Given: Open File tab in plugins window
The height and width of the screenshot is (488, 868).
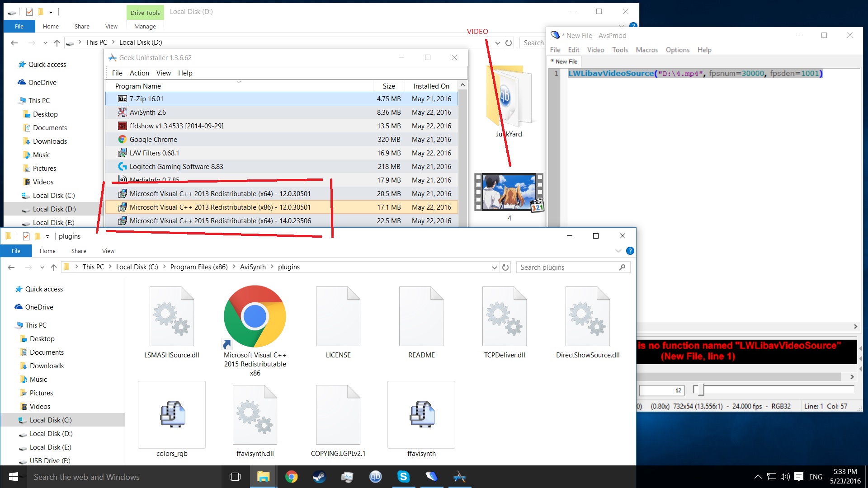Looking at the screenshot, I should (x=16, y=251).
